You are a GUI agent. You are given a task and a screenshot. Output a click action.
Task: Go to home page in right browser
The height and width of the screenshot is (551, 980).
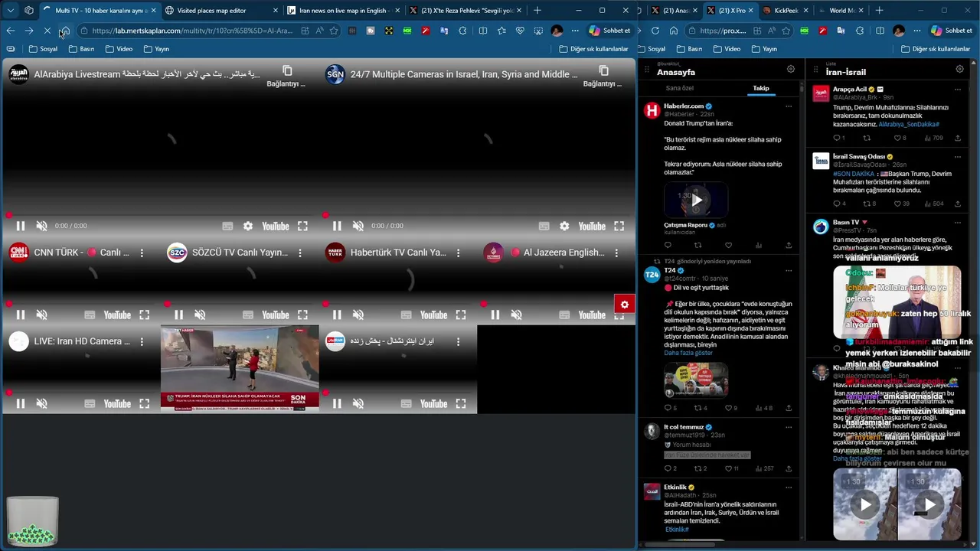[674, 31]
